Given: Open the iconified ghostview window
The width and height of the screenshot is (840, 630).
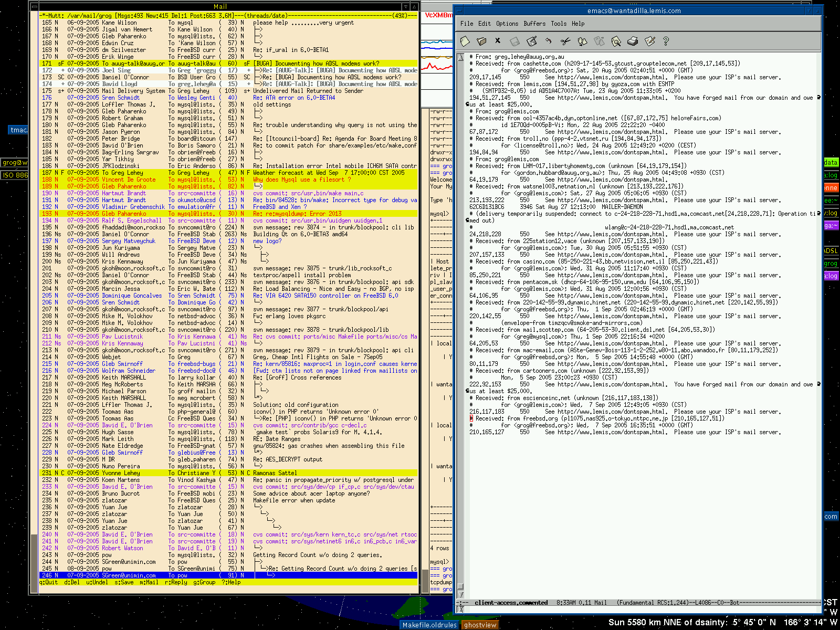Looking at the screenshot, I should 480,625.
